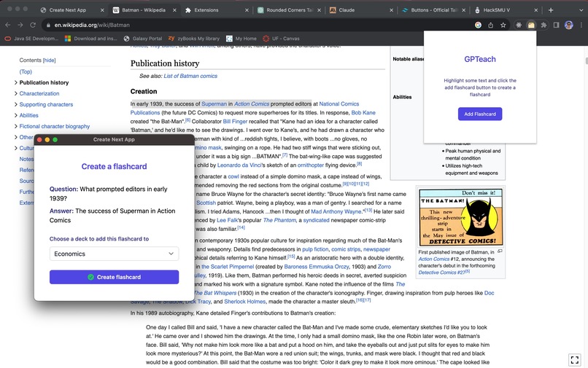Screen dimensions: 588x368
Task: Click the fullscreen icon at bottom right
Action: pos(574,360)
